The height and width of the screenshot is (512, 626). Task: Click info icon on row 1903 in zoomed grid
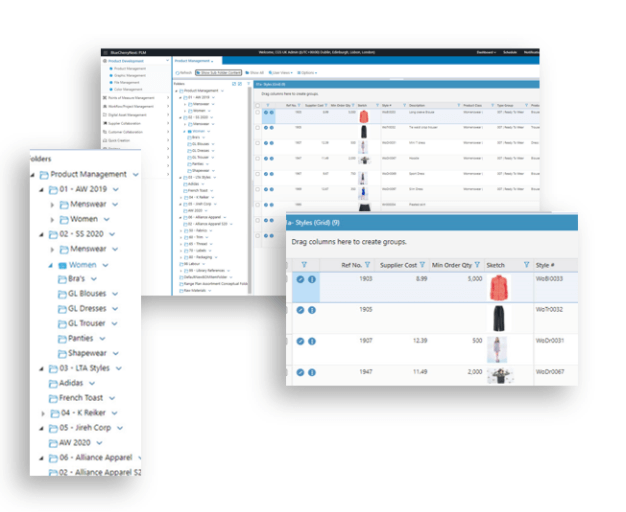(312, 279)
